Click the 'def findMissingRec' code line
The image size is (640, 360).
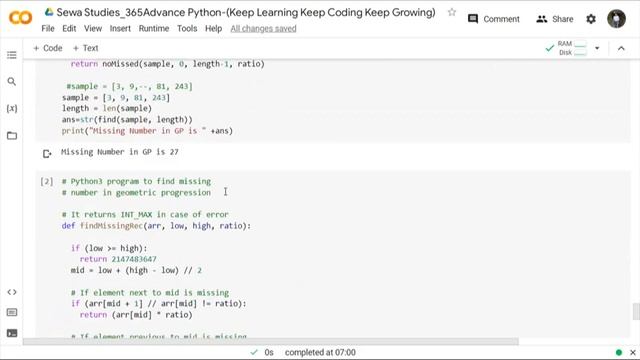tap(156, 226)
